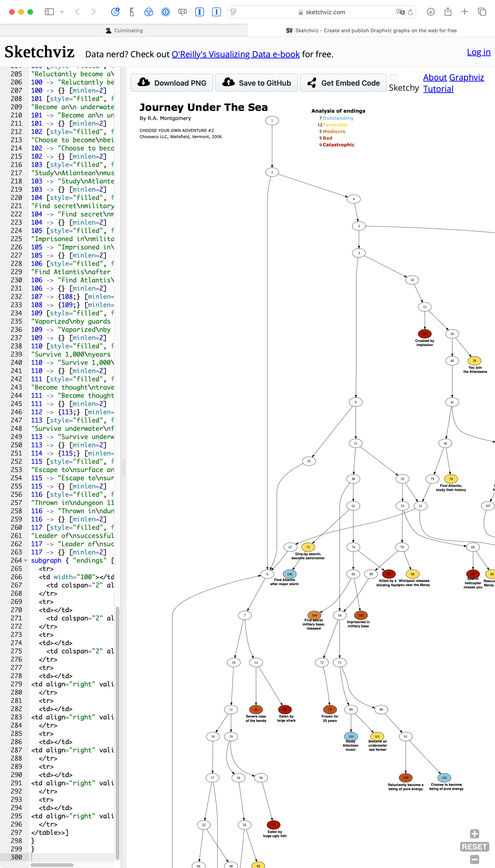Open the page reader menu in address bar
This screenshot has height=868, width=495.
point(233,12)
